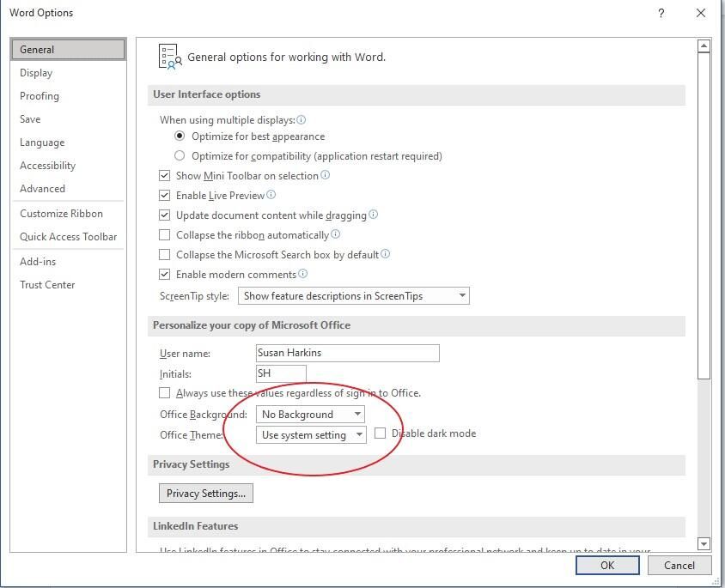Click the OK button
725x588 pixels.
pos(607,565)
